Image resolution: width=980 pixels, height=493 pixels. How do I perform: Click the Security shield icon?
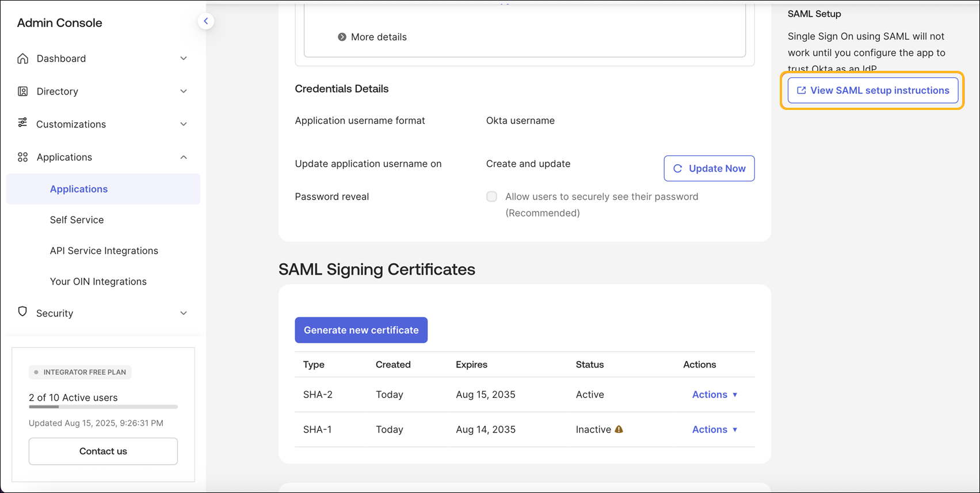(x=22, y=312)
